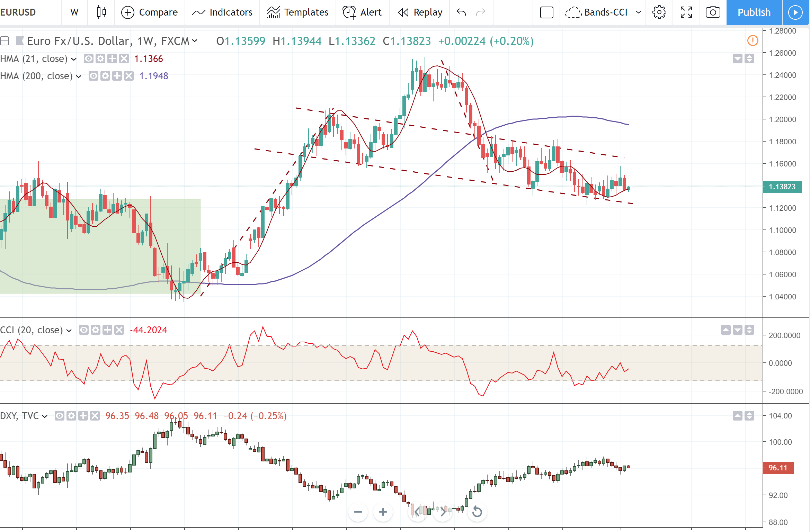Image resolution: width=810 pixels, height=532 pixels.
Task: Click plus icon on DXY legend
Action: [83, 416]
